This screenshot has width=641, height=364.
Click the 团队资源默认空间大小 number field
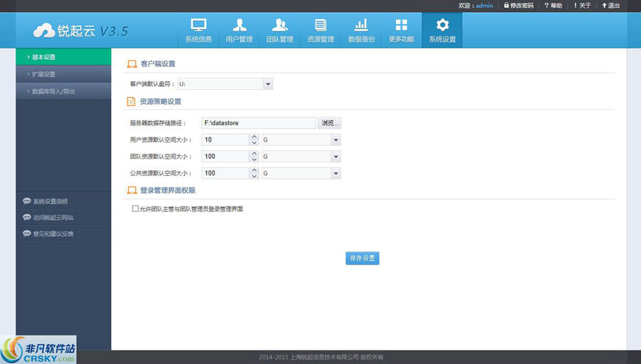(x=225, y=157)
